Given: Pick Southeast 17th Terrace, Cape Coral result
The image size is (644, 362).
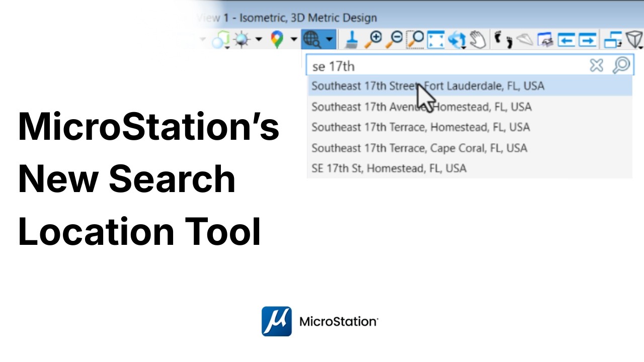Looking at the screenshot, I should pos(469,148).
